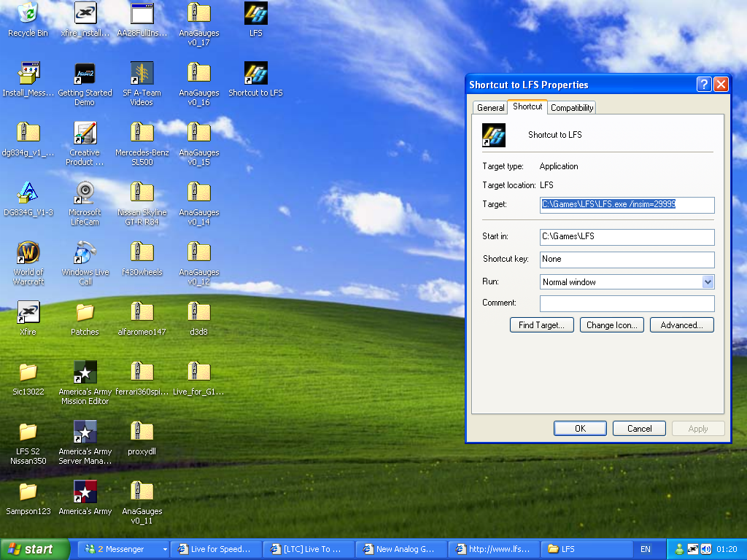Select the Microsoft LifeCam shortcut
Screen dimensions: 747x560
point(85,203)
